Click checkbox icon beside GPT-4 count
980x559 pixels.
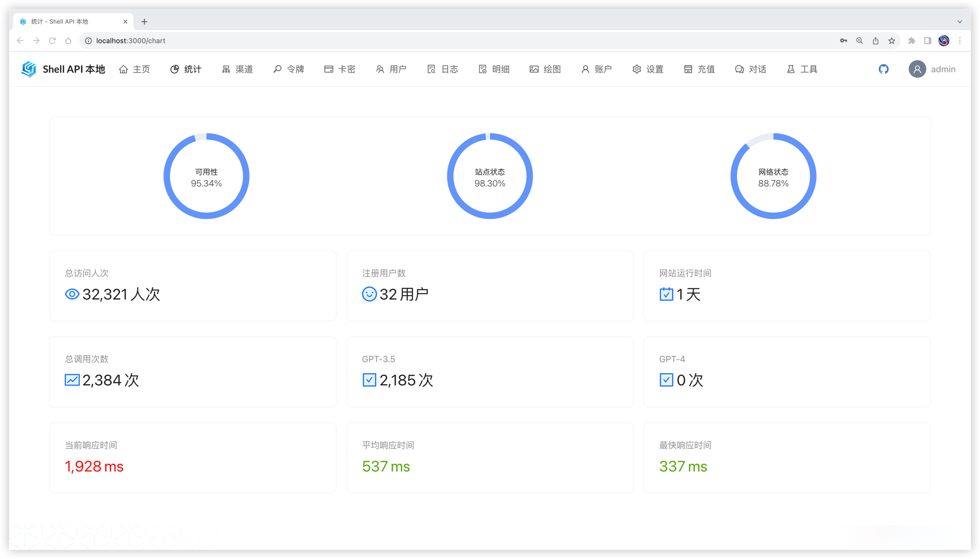[666, 380]
